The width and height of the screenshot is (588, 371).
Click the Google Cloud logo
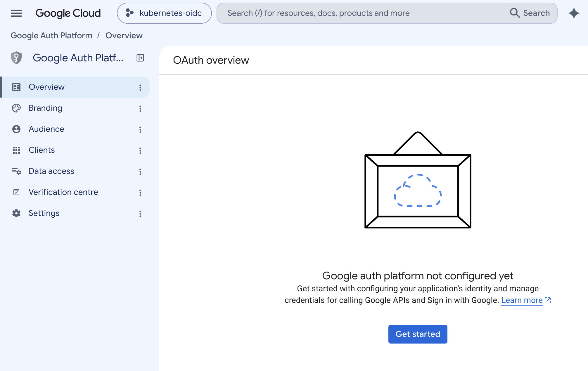coord(68,13)
